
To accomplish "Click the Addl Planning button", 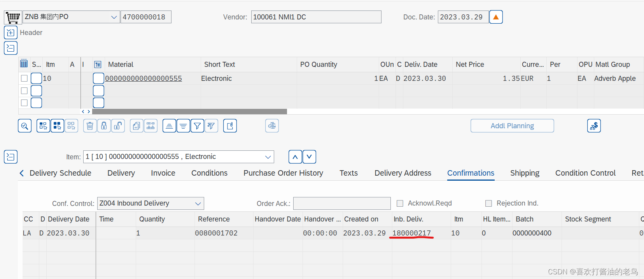I will [x=512, y=126].
